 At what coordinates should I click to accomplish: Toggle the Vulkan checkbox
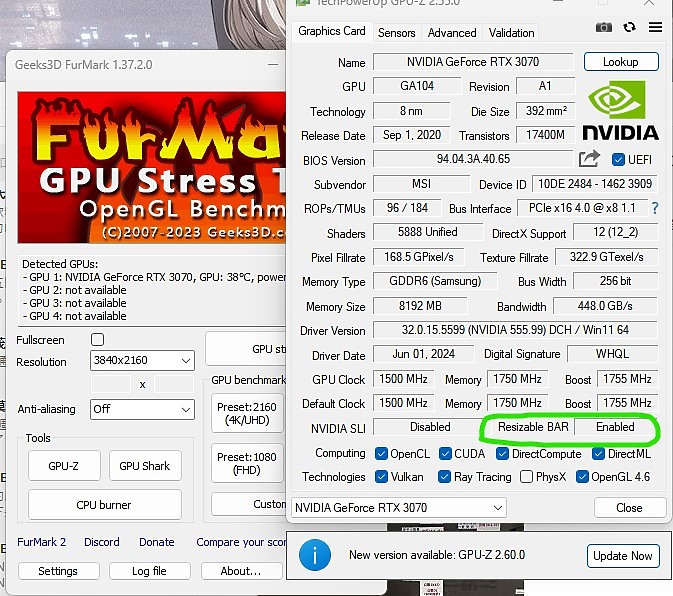coord(381,477)
